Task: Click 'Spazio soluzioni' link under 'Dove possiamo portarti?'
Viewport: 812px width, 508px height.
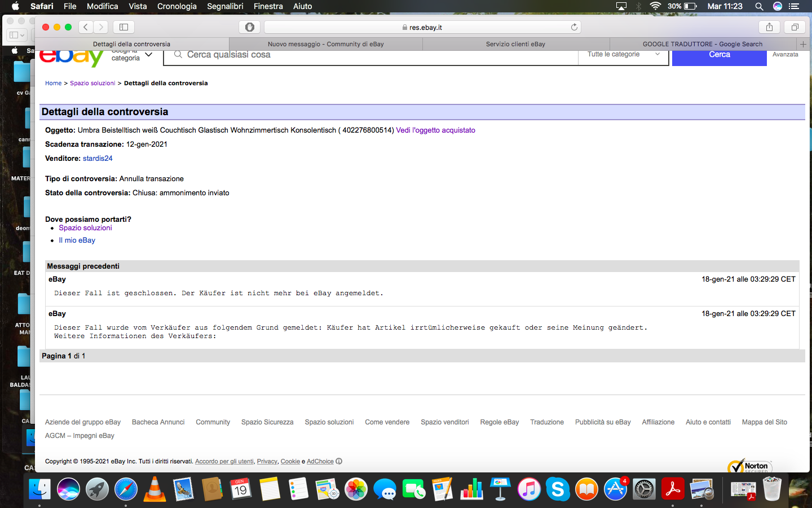Action: [x=85, y=227]
